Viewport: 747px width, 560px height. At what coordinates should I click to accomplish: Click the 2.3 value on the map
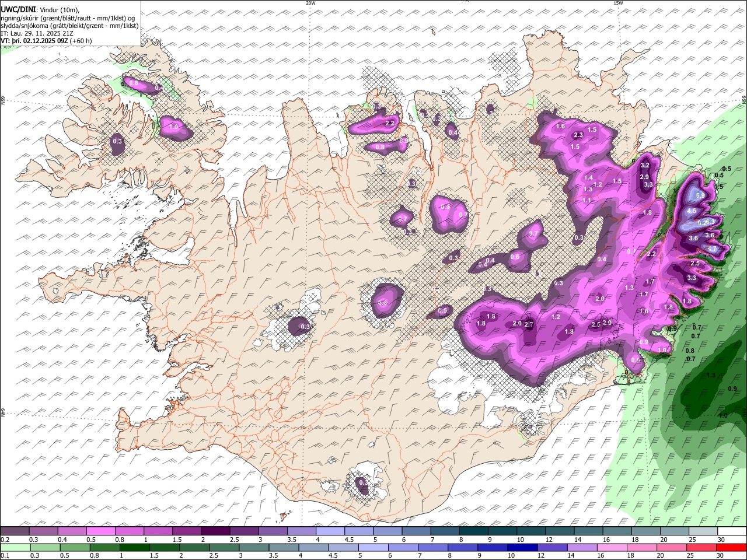point(578,135)
